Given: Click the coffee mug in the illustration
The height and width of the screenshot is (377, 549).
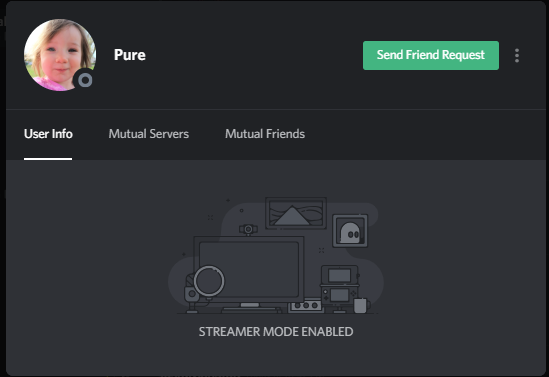Looking at the screenshot, I should point(362,305).
